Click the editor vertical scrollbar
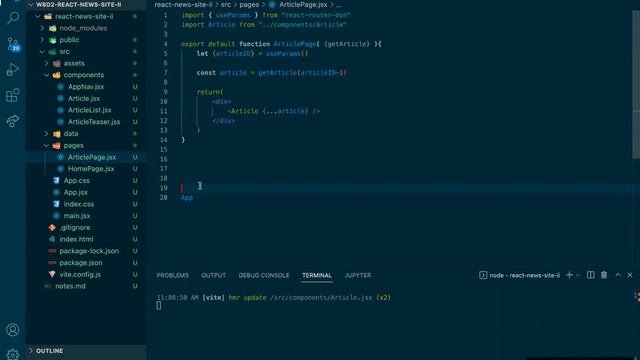The width and height of the screenshot is (640, 360). [636, 84]
